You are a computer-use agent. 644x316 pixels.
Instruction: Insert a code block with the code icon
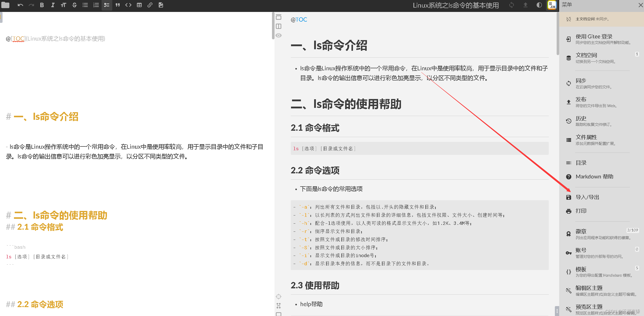point(128,5)
